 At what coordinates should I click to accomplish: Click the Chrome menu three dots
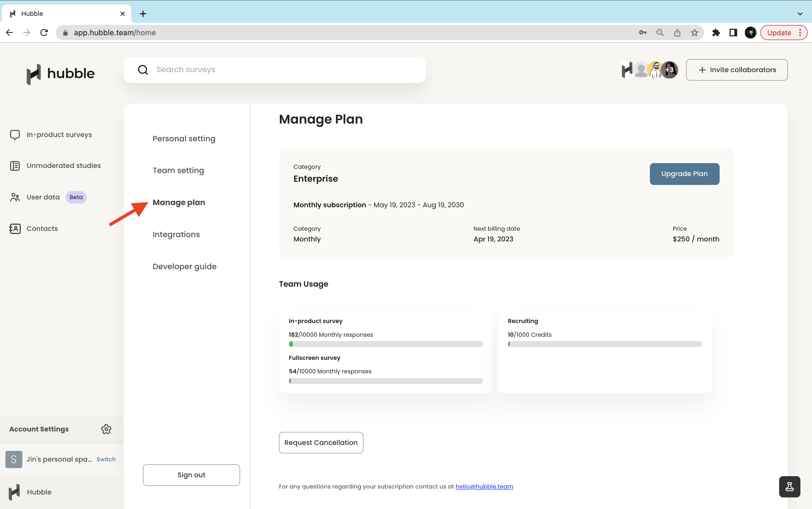click(800, 33)
